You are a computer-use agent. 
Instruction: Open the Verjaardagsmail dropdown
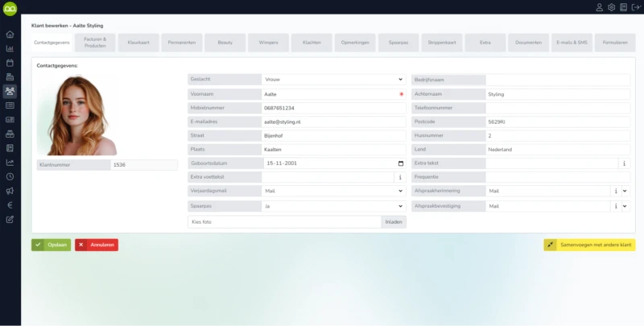tap(400, 192)
